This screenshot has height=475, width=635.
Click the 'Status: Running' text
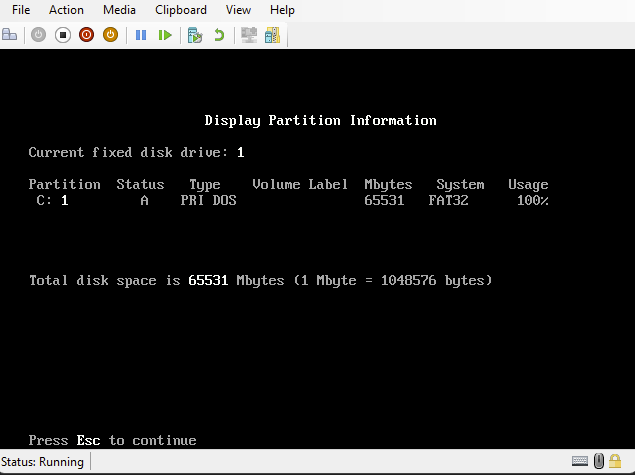click(x=42, y=462)
